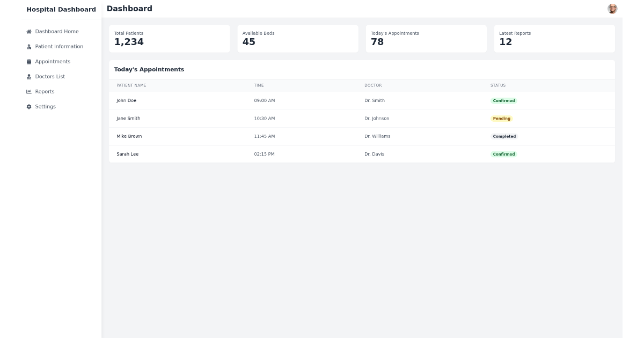644x338 pixels.
Task: Click the Latest Reports card
Action: point(554,39)
